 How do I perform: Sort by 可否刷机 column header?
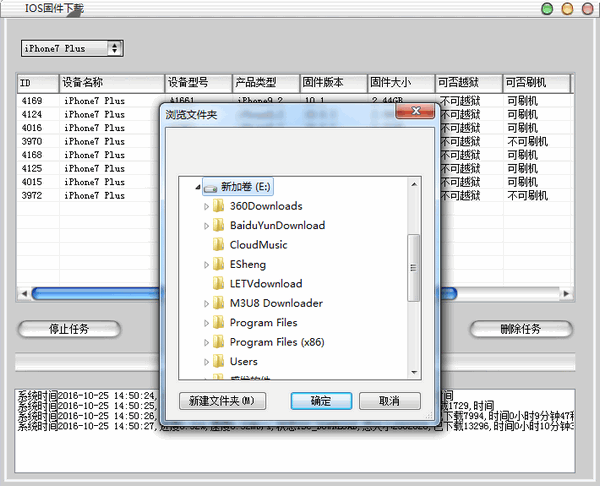pos(536,83)
